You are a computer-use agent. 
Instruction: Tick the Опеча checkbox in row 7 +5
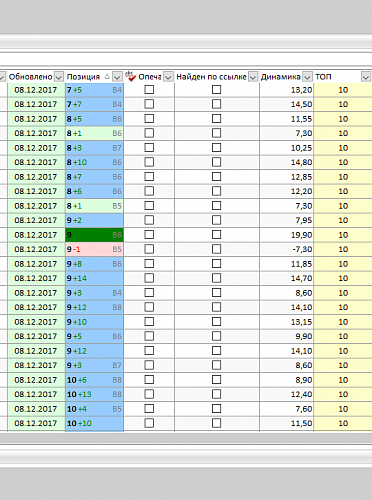[x=149, y=89]
